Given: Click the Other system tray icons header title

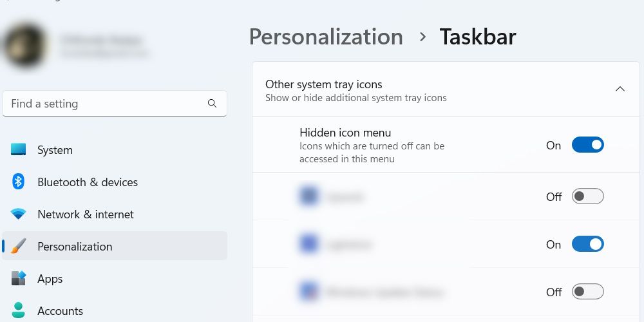Looking at the screenshot, I should (323, 84).
